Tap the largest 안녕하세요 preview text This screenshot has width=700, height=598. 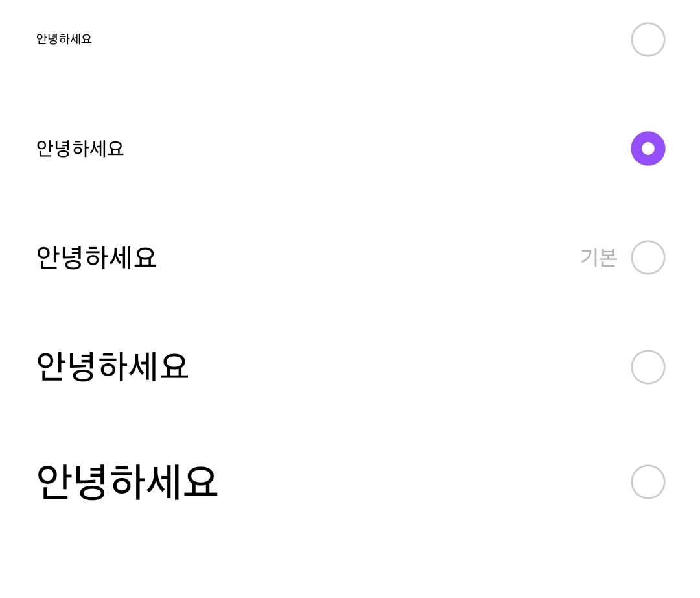click(x=127, y=483)
